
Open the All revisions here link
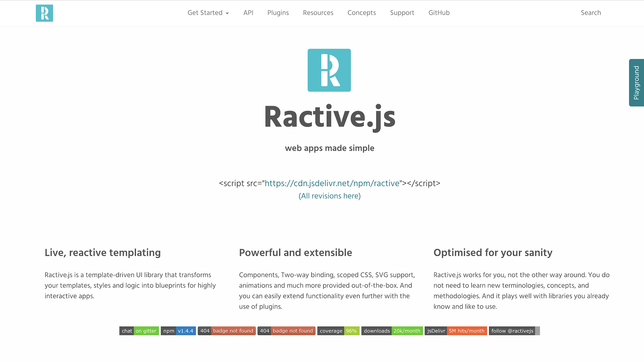point(330,196)
